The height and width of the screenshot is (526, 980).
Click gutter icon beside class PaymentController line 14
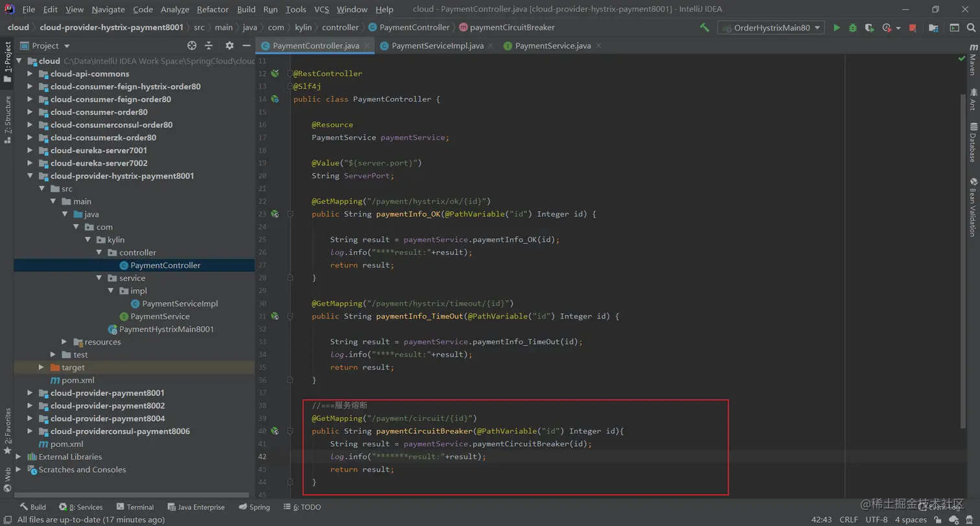tap(275, 99)
